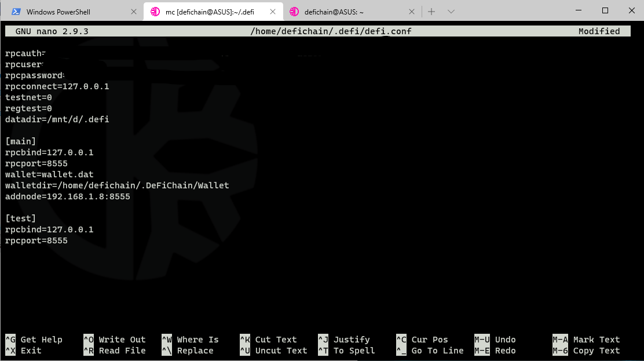Click the testnet=0 line
The height and width of the screenshot is (361, 644).
coord(28,97)
